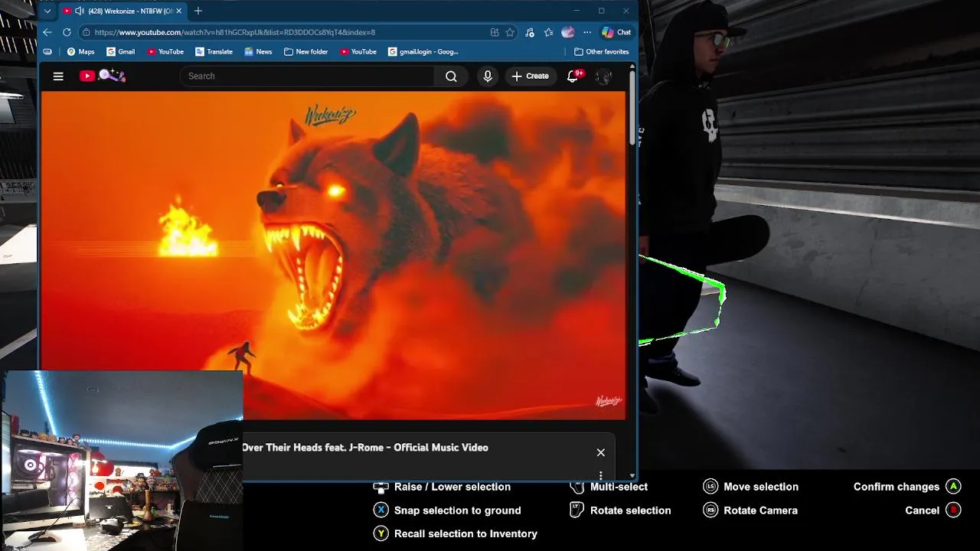Viewport: 980px width, 551px height.
Task: Expand the Other favorites folder
Action: click(602, 51)
